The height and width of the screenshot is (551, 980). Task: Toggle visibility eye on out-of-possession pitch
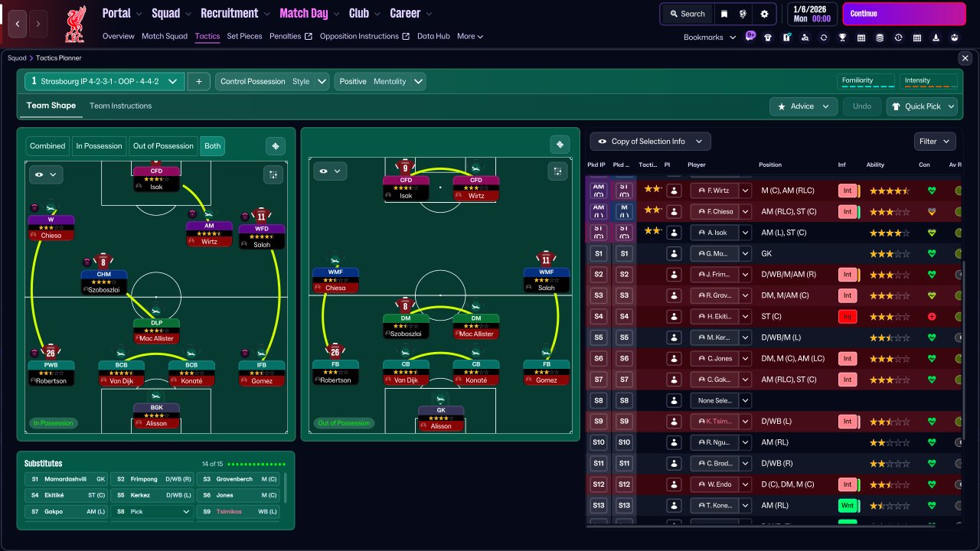330,171
